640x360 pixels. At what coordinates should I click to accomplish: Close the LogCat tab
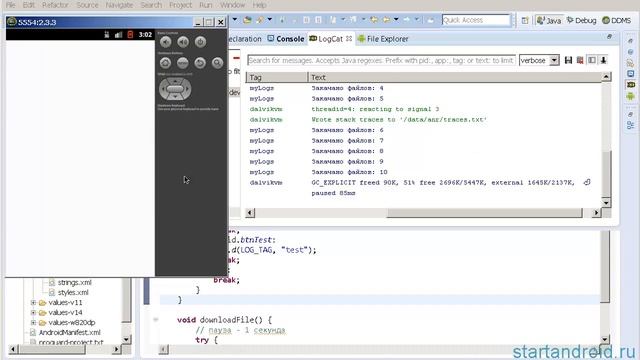pyautogui.click(x=349, y=38)
